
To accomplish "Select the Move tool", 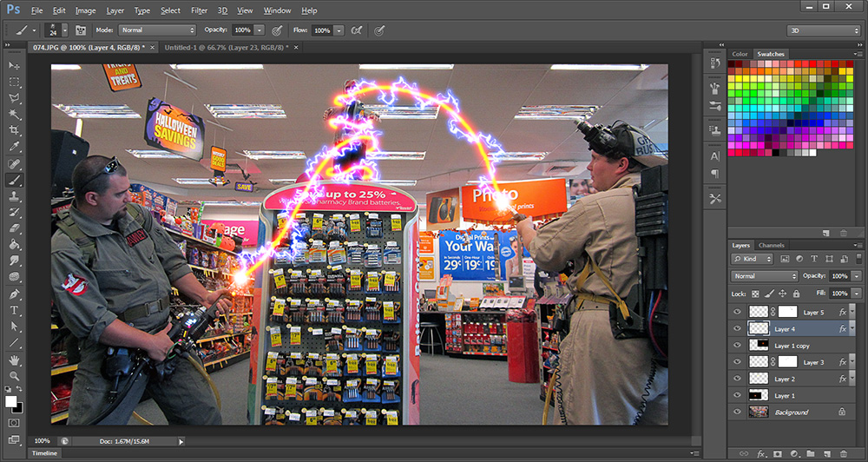I will click(15, 66).
